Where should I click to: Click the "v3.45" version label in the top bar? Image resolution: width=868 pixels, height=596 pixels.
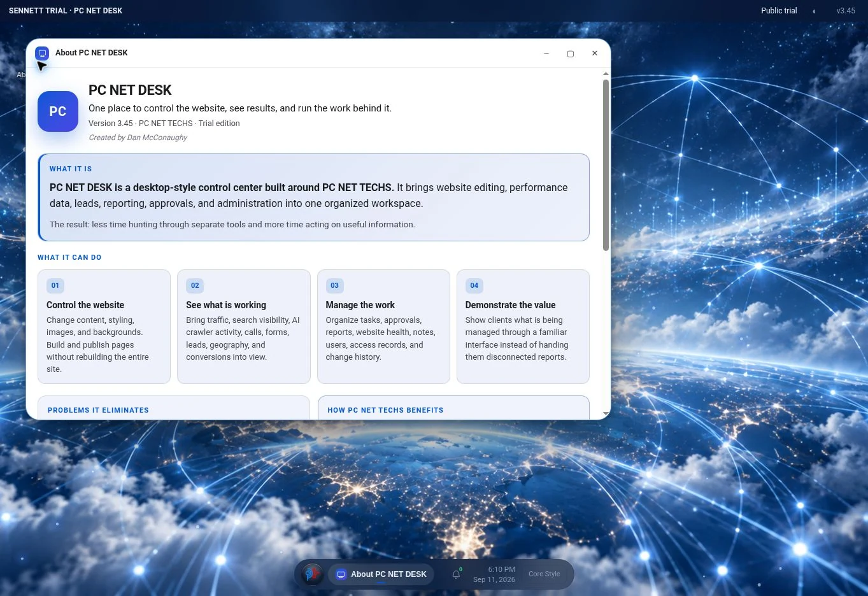[x=846, y=11]
